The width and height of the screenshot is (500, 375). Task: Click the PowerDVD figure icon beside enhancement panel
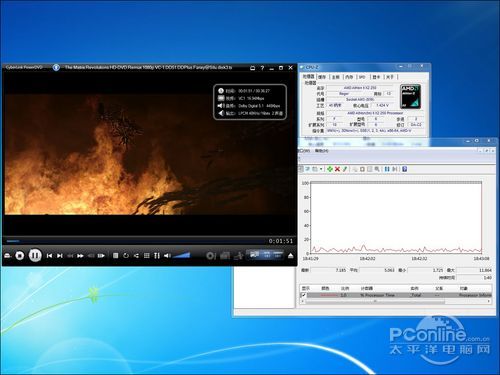pos(238,256)
